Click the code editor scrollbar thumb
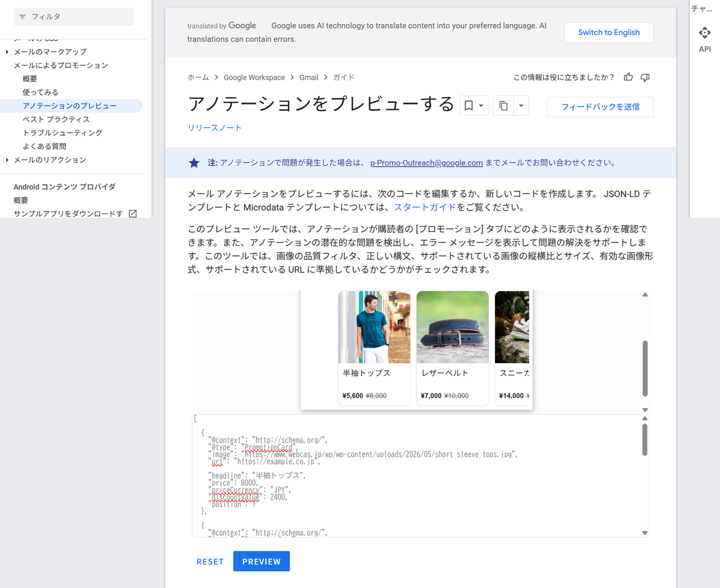720x588 pixels. coord(645,439)
